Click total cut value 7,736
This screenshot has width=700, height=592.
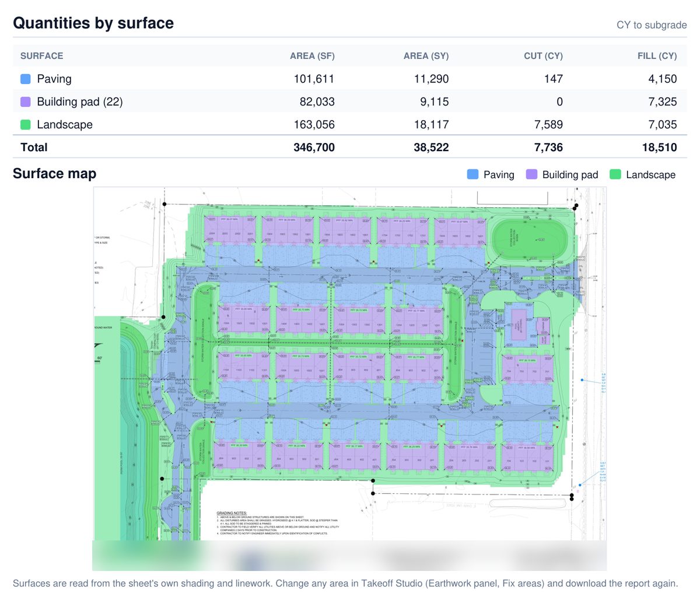point(548,147)
